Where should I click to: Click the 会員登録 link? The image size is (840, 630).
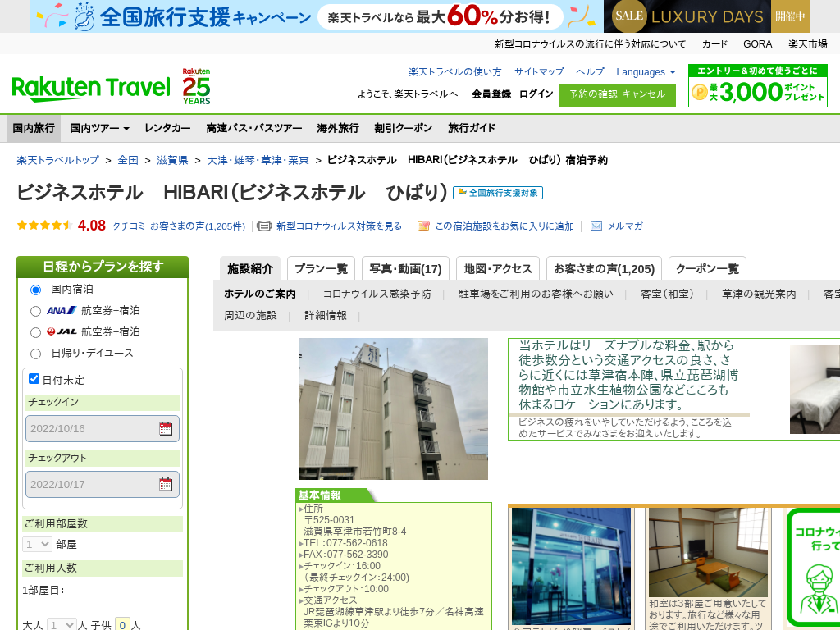click(491, 94)
